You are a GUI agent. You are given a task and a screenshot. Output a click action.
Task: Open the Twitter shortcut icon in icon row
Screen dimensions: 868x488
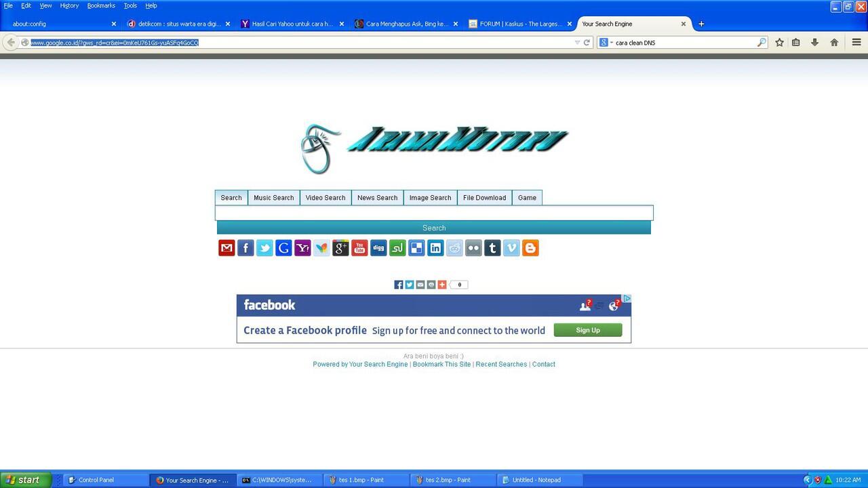click(264, 248)
